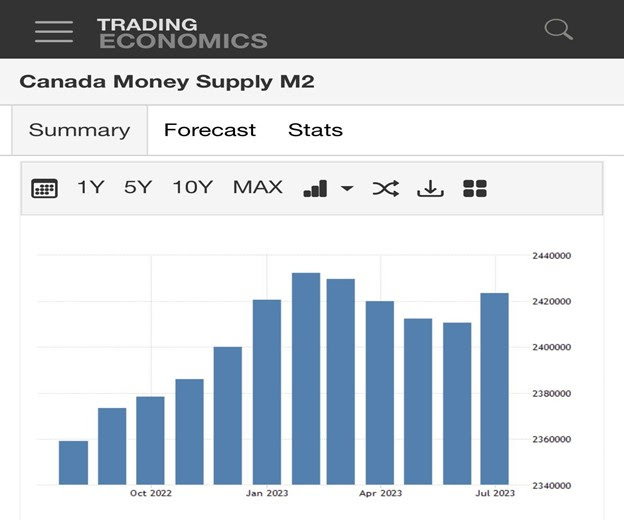Click the 2420000 axis value

(x=552, y=302)
